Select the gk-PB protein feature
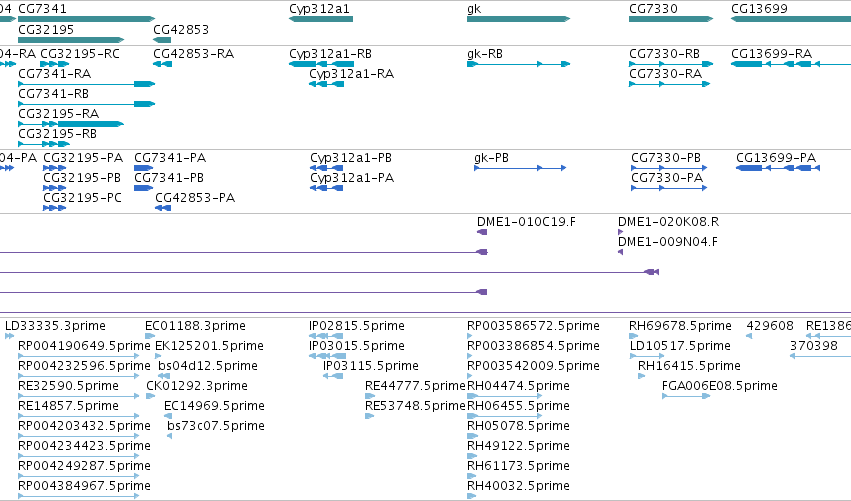 (520, 168)
